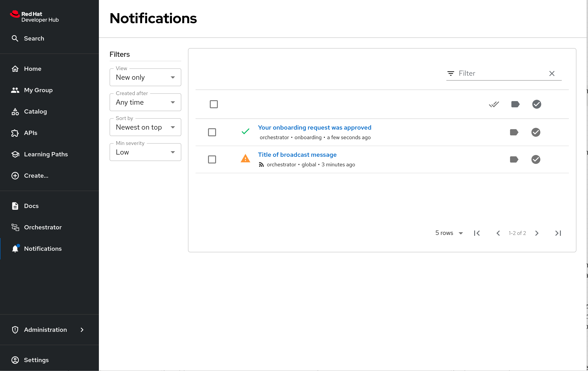588x371 pixels.
Task: Open the View dropdown set to New only
Action: point(145,77)
